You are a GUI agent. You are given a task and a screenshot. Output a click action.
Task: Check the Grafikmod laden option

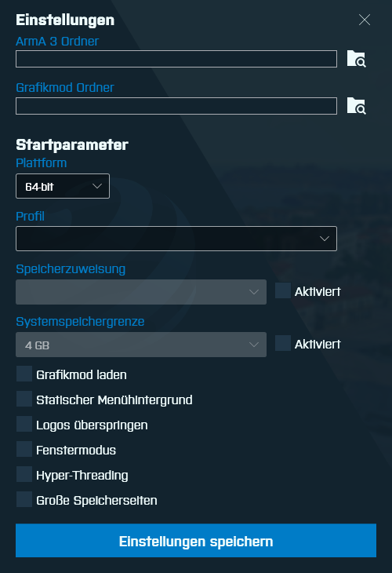(24, 374)
